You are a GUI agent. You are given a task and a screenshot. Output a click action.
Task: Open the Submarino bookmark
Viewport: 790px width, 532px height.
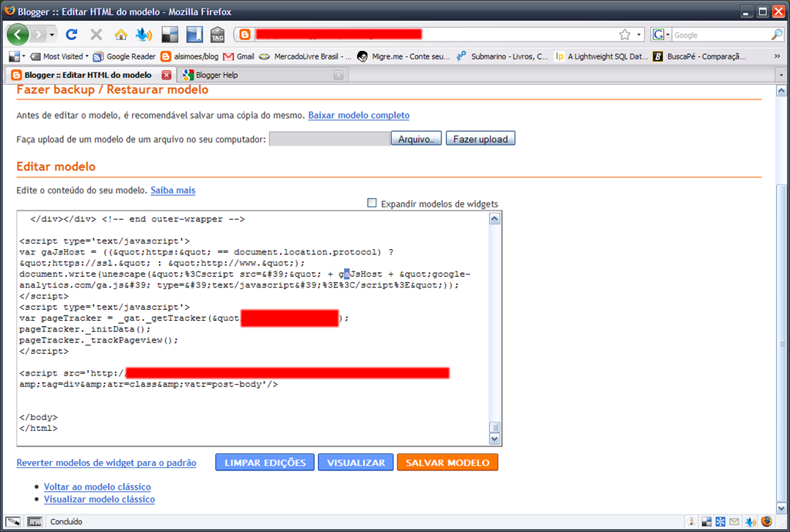(502, 56)
